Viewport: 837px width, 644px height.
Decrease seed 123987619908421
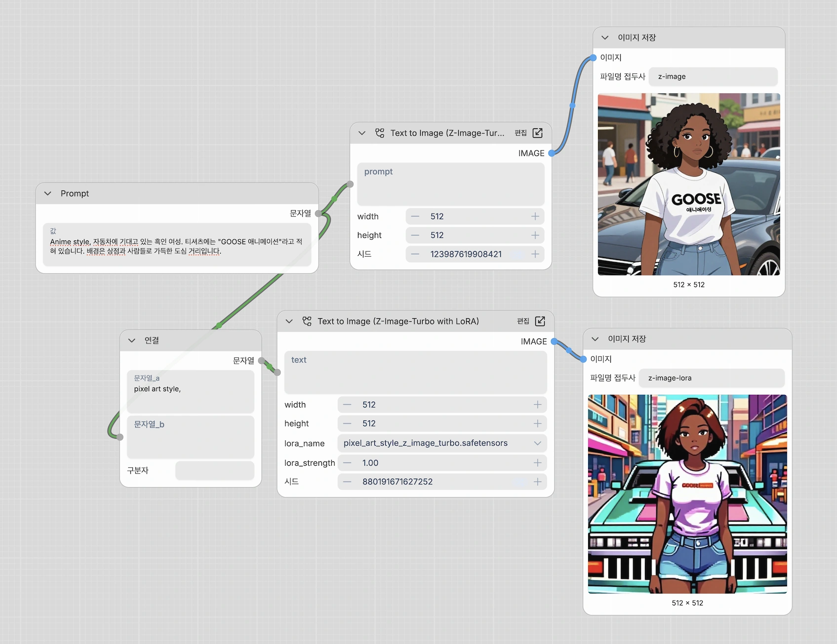pyautogui.click(x=415, y=254)
